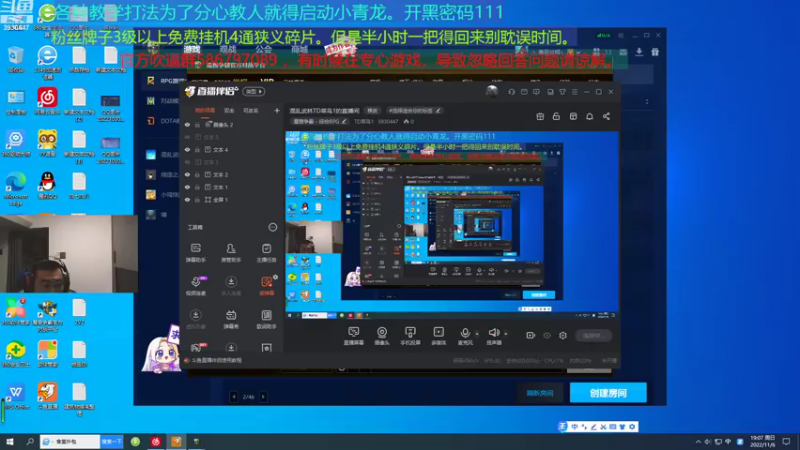Viewport: 800px width, 450px height.
Task: Open microphone volume arrow next to 麦克风
Action: [x=477, y=334]
